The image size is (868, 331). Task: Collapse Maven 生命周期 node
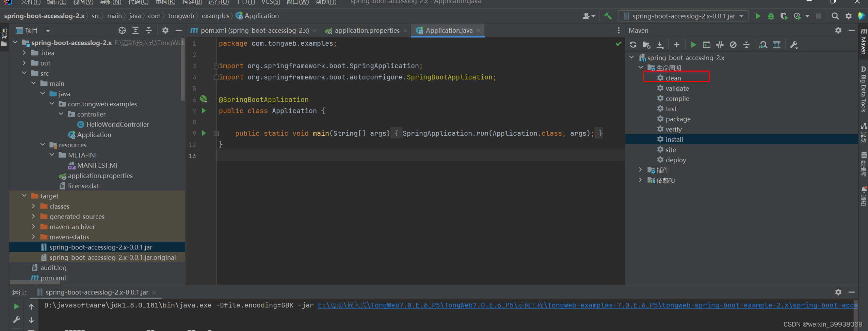[640, 67]
